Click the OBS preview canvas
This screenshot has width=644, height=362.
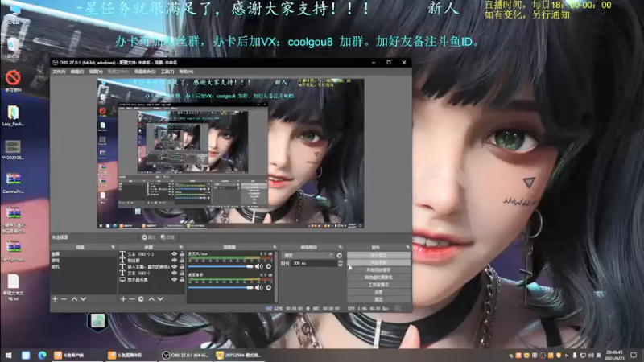click(x=230, y=154)
